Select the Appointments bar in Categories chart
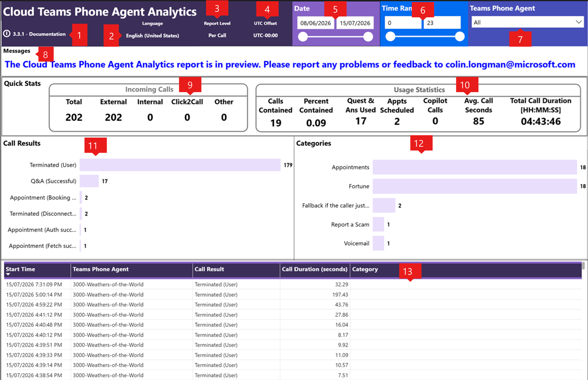 tap(475, 167)
